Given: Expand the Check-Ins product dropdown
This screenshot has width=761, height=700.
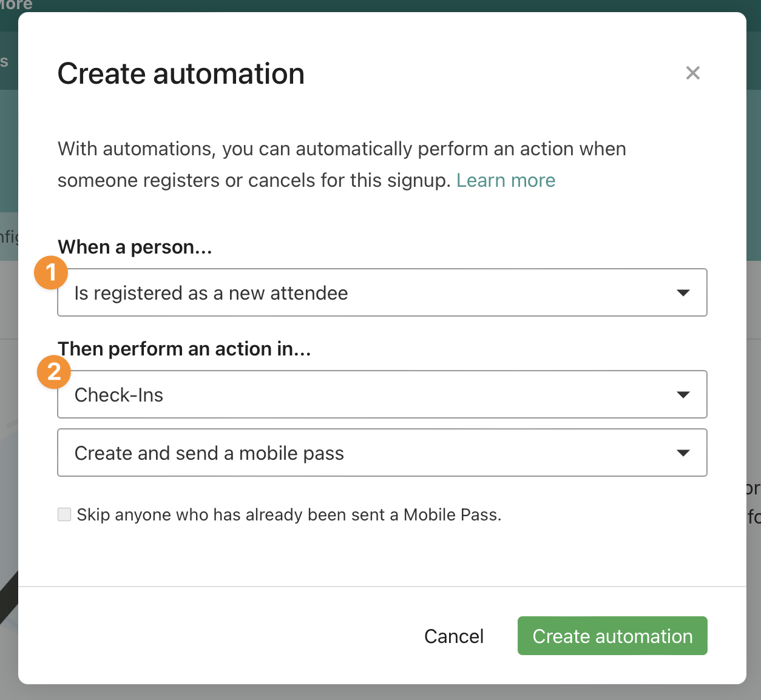Looking at the screenshot, I should pyautogui.click(x=382, y=394).
